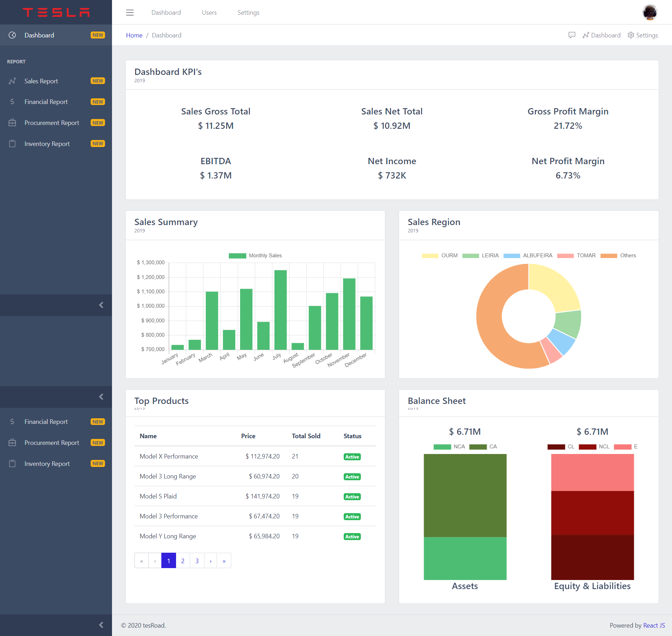The image size is (672, 636).
Task: Click the Others color swatch in legend
Action: (x=609, y=256)
